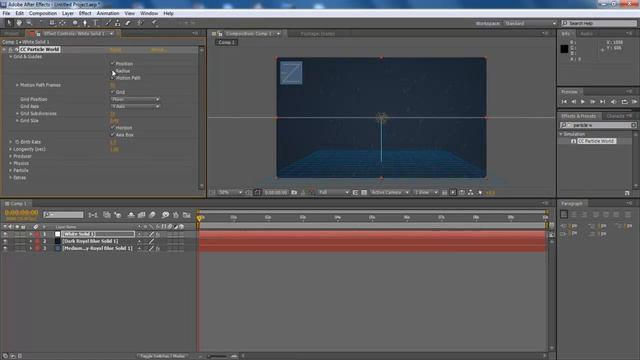Screen dimensions: 640x360
Task: Click the About link for CC Particle World
Action: [158, 49]
